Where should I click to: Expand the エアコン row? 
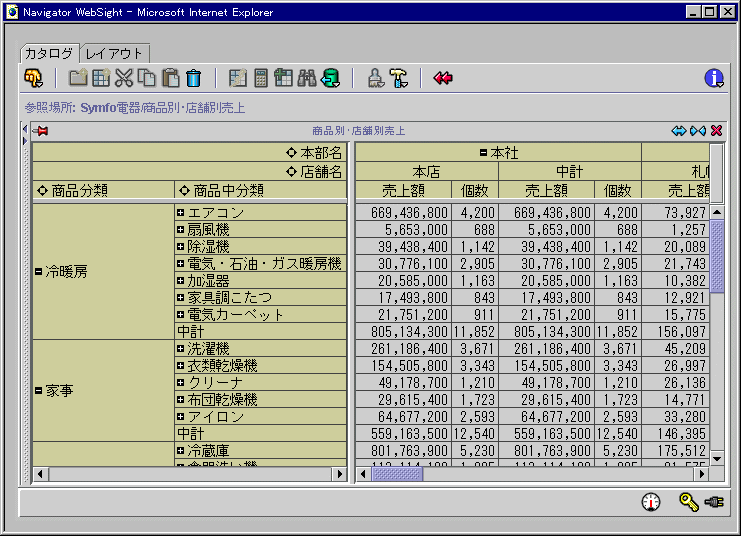click(181, 213)
